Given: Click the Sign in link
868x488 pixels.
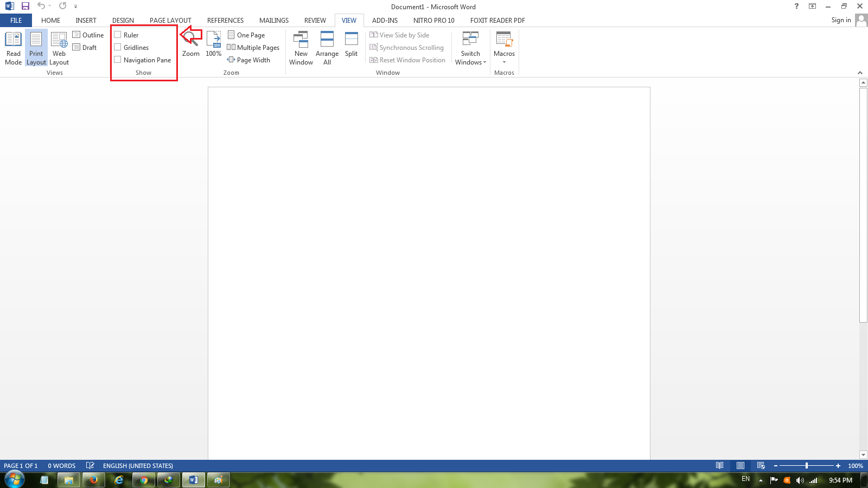Looking at the screenshot, I should (x=840, y=20).
